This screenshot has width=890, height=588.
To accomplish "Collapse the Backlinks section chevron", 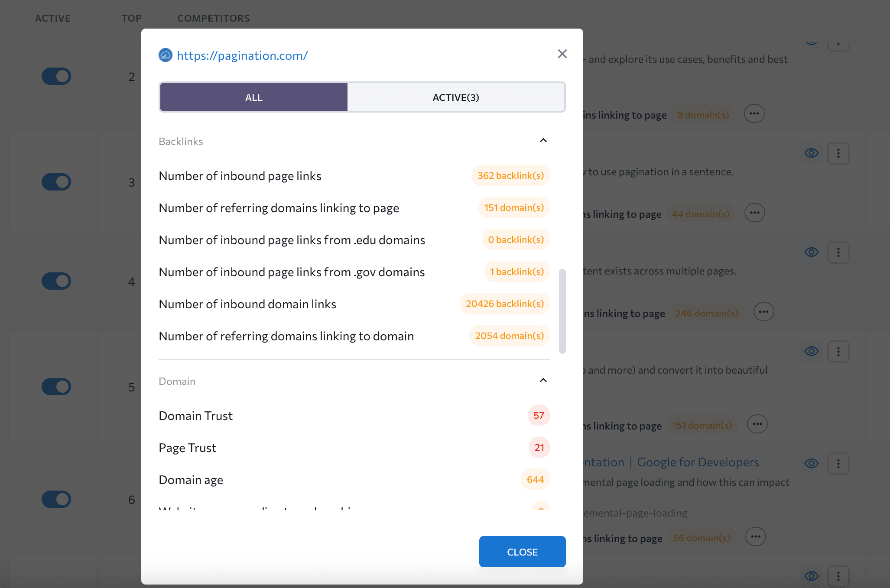I will click(x=543, y=140).
